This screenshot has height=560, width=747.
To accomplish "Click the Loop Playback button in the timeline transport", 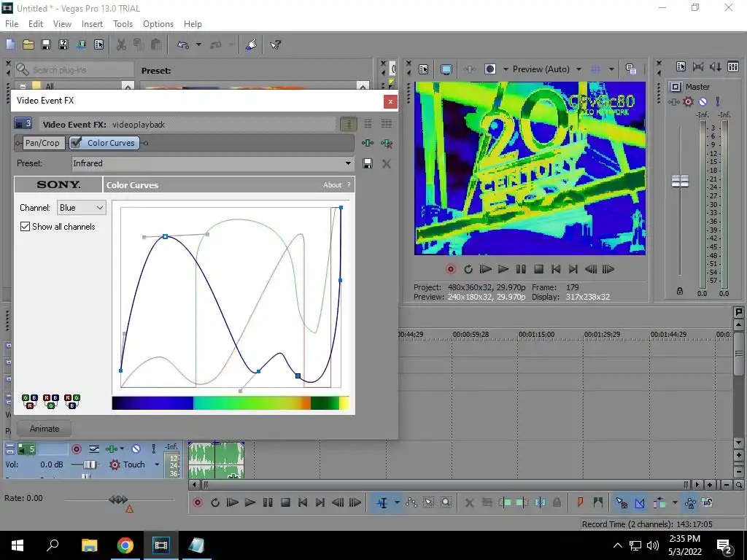I will coord(215,502).
